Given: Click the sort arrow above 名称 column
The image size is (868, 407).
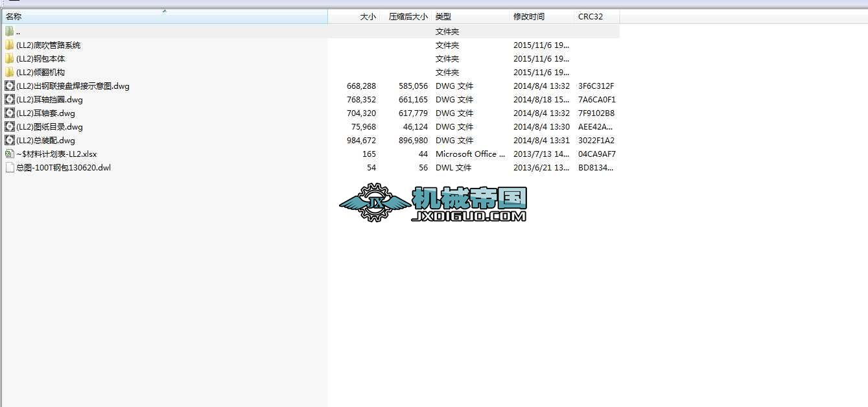Looking at the screenshot, I should point(164,11).
